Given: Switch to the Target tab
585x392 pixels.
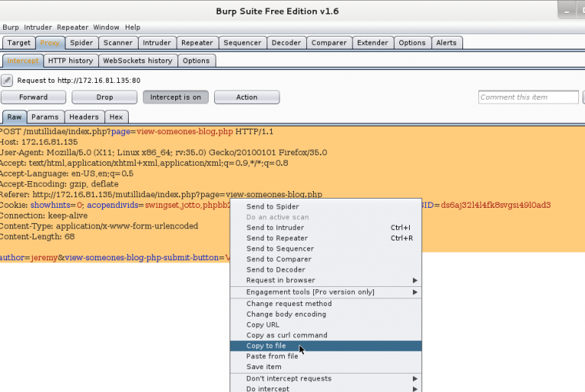Looking at the screenshot, I should pyautogui.click(x=18, y=43).
